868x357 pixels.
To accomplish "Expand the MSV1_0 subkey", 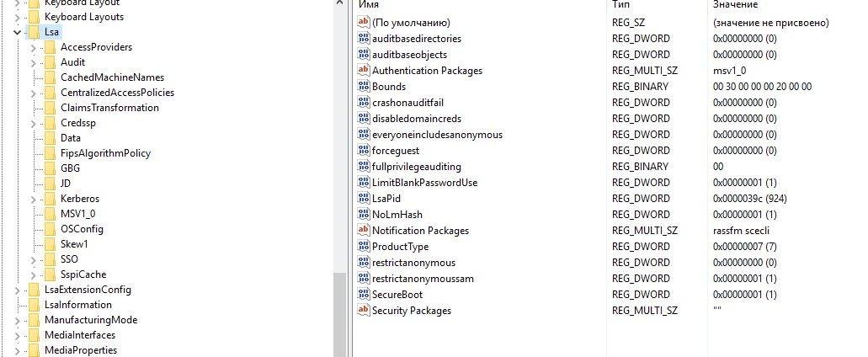I will [34, 214].
